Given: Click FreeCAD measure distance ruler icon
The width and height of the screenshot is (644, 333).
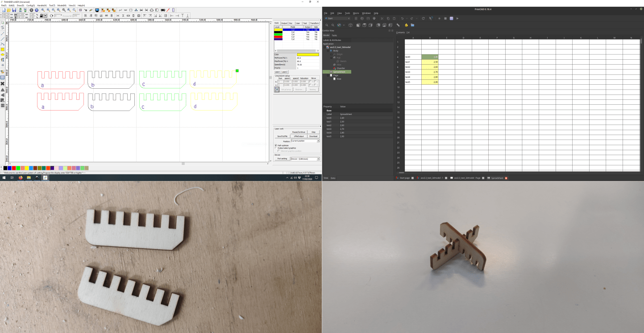Looking at the screenshot, I should 398,25.
